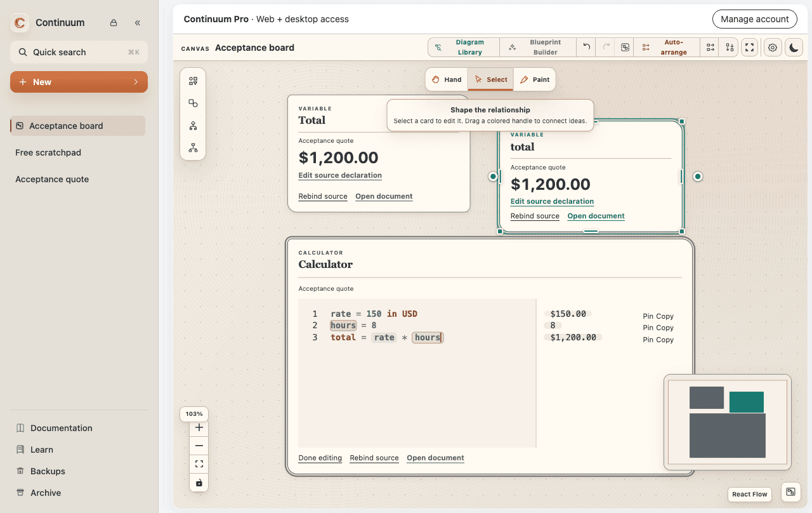Collapse the sidebar with double chevron
Image resolution: width=812 pixels, height=513 pixels.
point(138,23)
